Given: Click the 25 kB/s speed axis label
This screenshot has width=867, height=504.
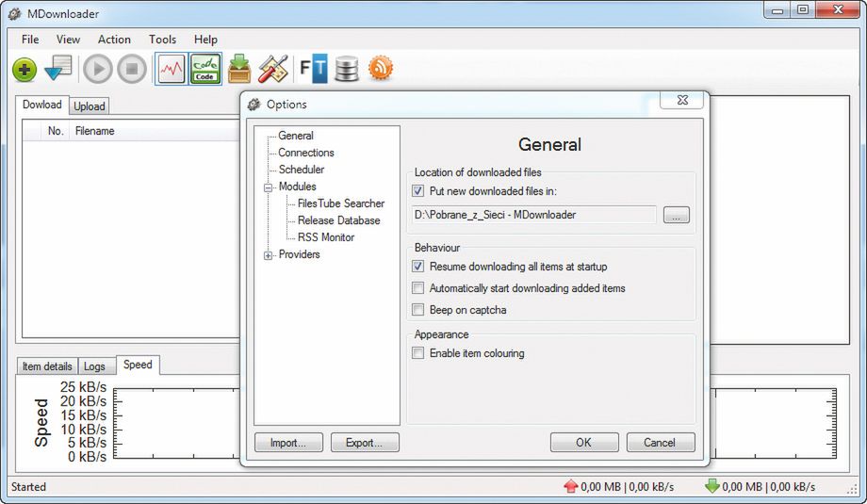Looking at the screenshot, I should [83, 387].
